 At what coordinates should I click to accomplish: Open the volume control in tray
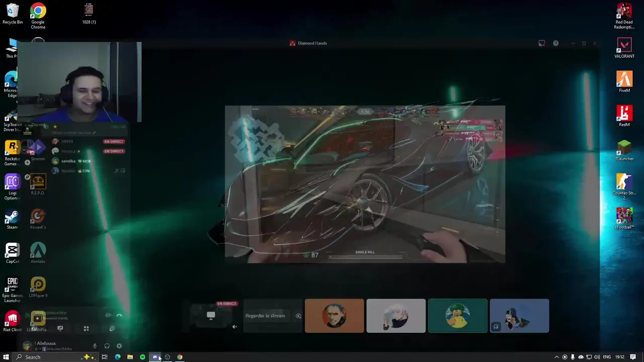coord(597,357)
